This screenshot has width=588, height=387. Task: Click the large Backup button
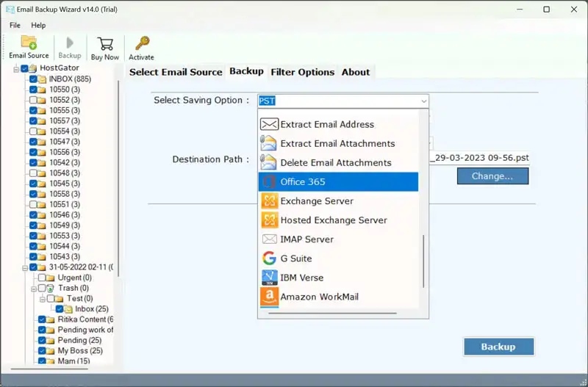click(x=499, y=347)
